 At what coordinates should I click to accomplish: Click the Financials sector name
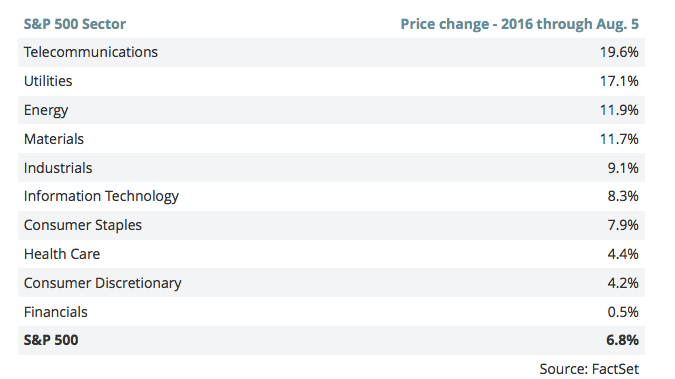click(56, 312)
